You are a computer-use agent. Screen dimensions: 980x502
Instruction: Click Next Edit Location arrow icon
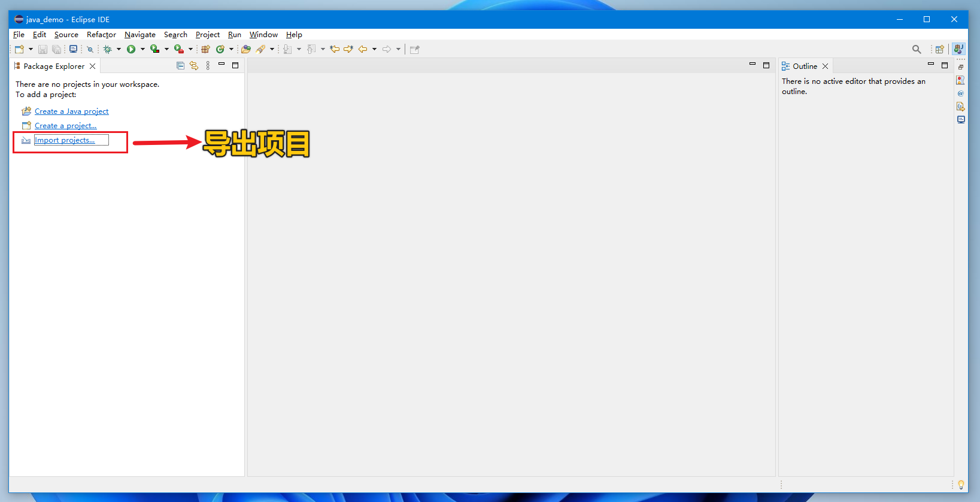pyautogui.click(x=348, y=49)
